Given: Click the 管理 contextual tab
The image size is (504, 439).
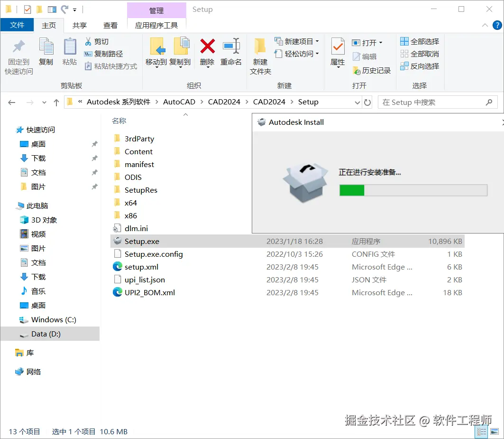Looking at the screenshot, I should point(156,10).
